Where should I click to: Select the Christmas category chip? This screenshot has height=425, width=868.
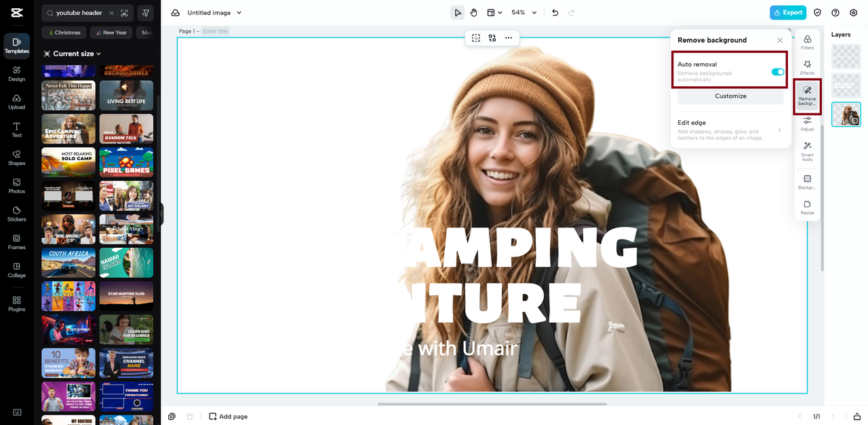[64, 33]
